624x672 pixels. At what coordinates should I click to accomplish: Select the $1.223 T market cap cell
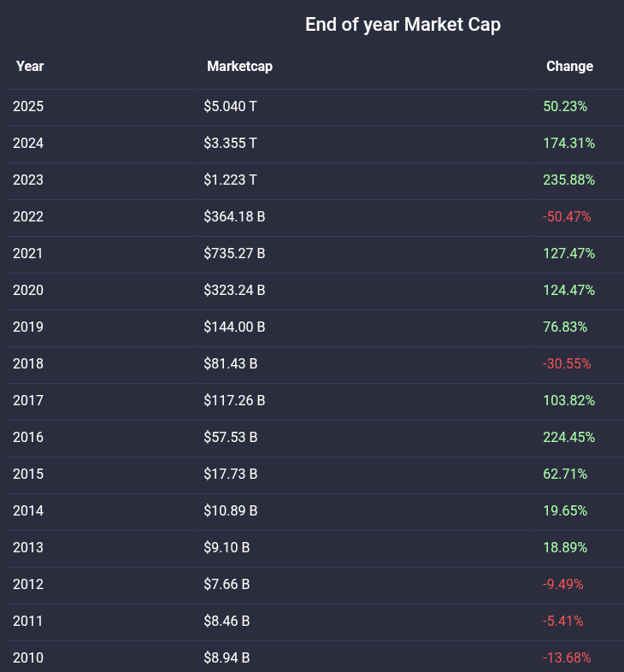coord(230,180)
